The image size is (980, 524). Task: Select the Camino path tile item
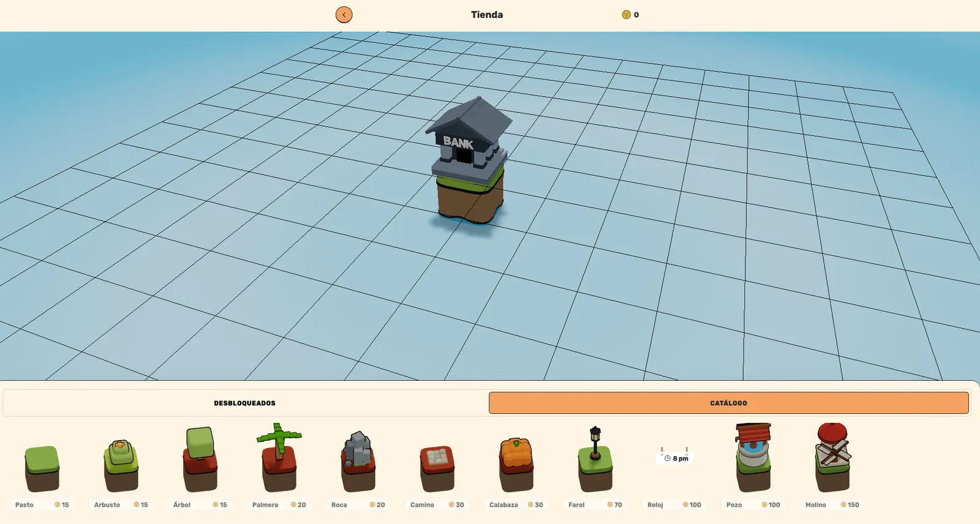(437, 468)
